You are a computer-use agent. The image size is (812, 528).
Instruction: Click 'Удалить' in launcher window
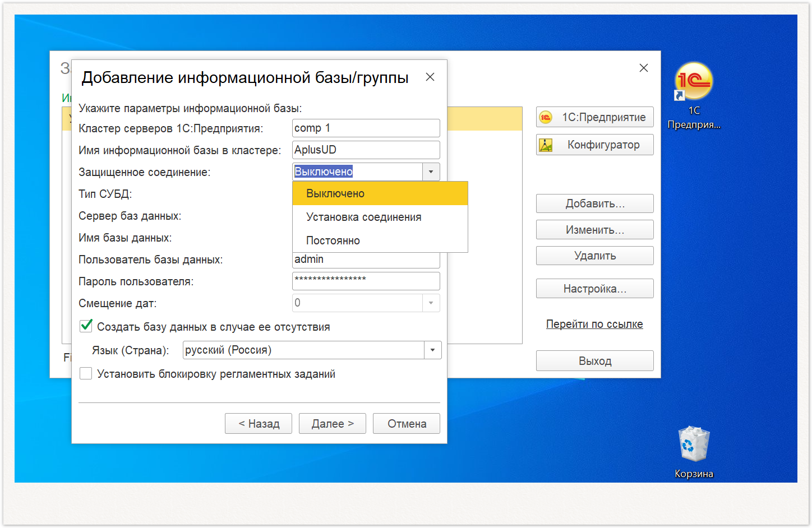click(595, 256)
